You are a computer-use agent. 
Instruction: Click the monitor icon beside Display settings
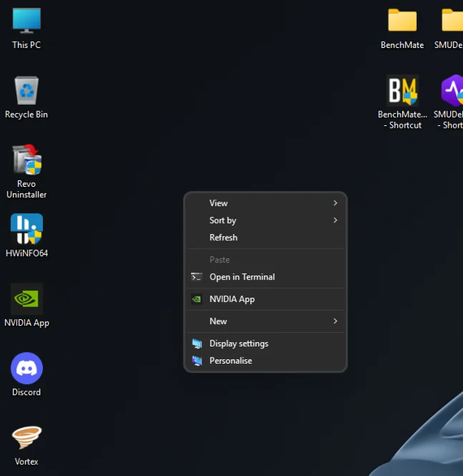tap(197, 344)
